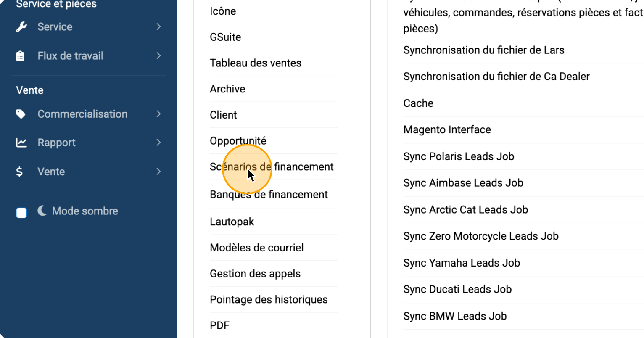Expand the Flux de travail chevron
644x338 pixels.
coord(158,55)
